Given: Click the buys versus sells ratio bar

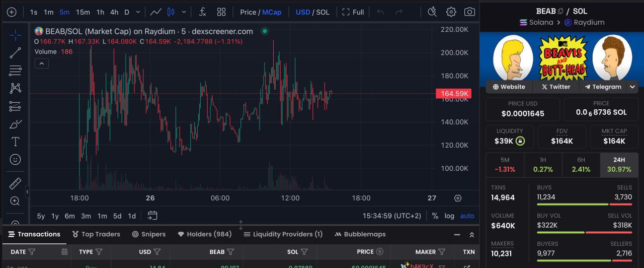Looking at the screenshot, I should (x=585, y=204).
